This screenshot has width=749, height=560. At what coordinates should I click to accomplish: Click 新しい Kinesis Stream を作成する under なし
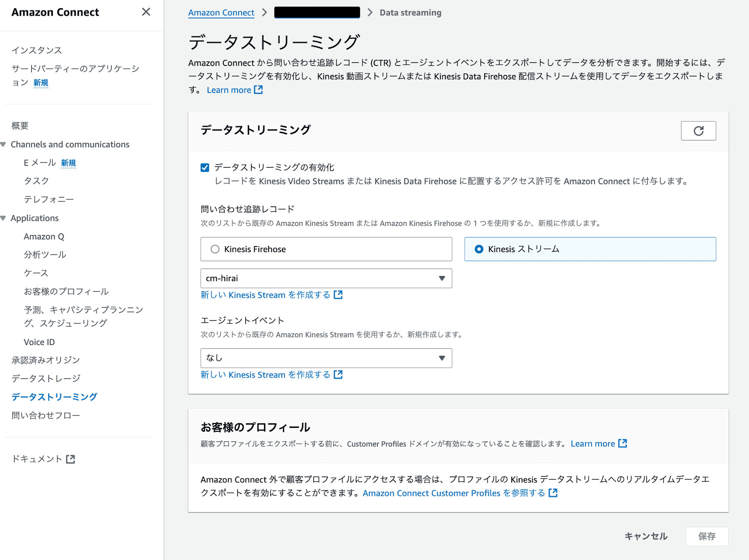266,375
